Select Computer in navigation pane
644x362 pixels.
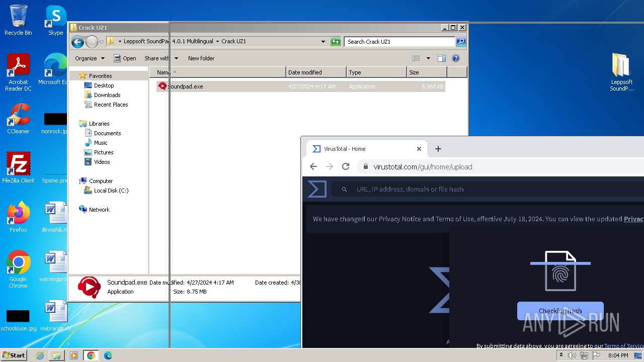point(101,181)
